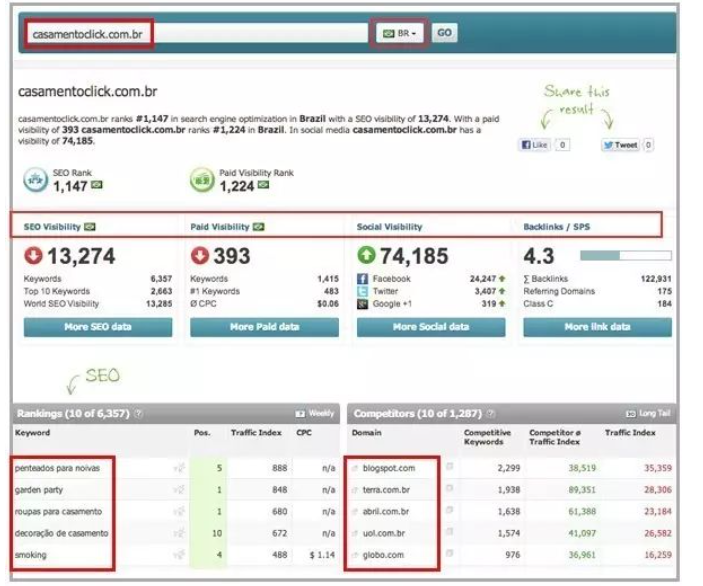Viewport: 703px width, 586px height.
Task: Click the Competitive Keywords column header
Action: (487, 437)
